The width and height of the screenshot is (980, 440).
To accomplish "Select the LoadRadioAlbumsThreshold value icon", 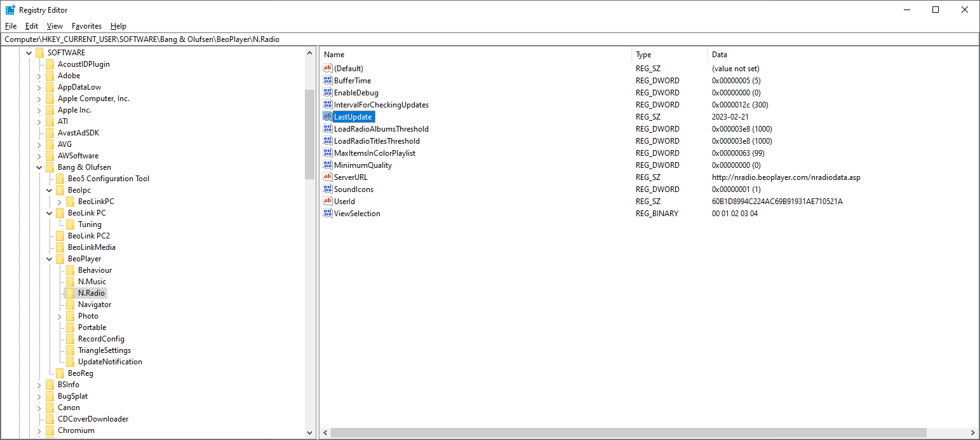I will [328, 129].
